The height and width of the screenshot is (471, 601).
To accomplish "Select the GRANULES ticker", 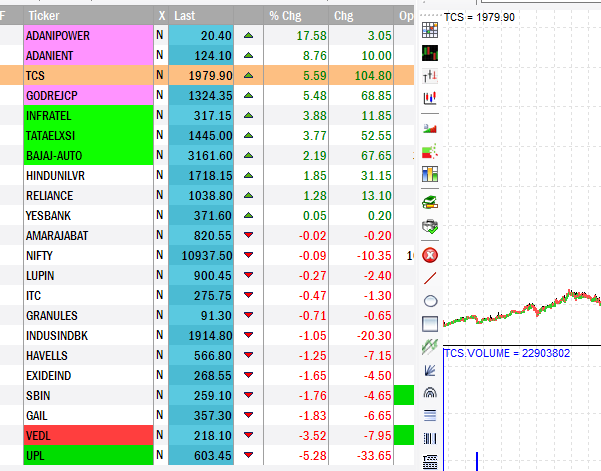I will tap(89, 315).
